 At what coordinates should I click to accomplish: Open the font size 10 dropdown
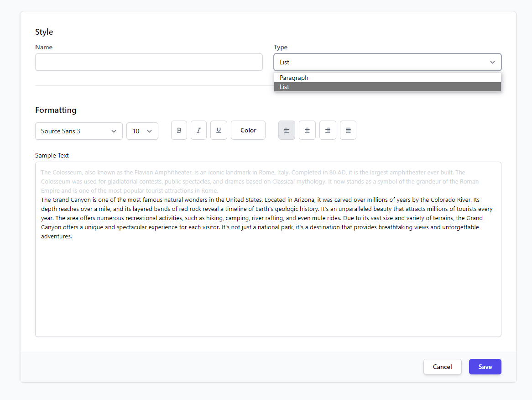click(142, 131)
